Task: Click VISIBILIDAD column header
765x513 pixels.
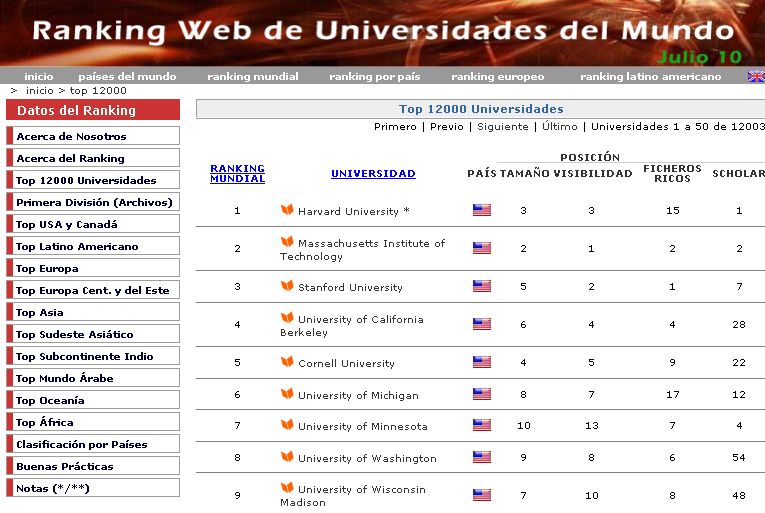Action: point(593,173)
